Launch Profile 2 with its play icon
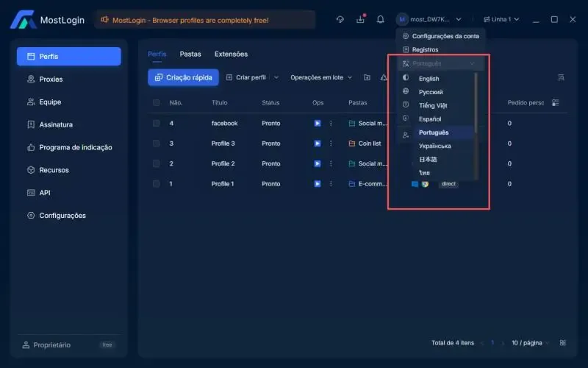This screenshot has width=588, height=368. tap(318, 163)
